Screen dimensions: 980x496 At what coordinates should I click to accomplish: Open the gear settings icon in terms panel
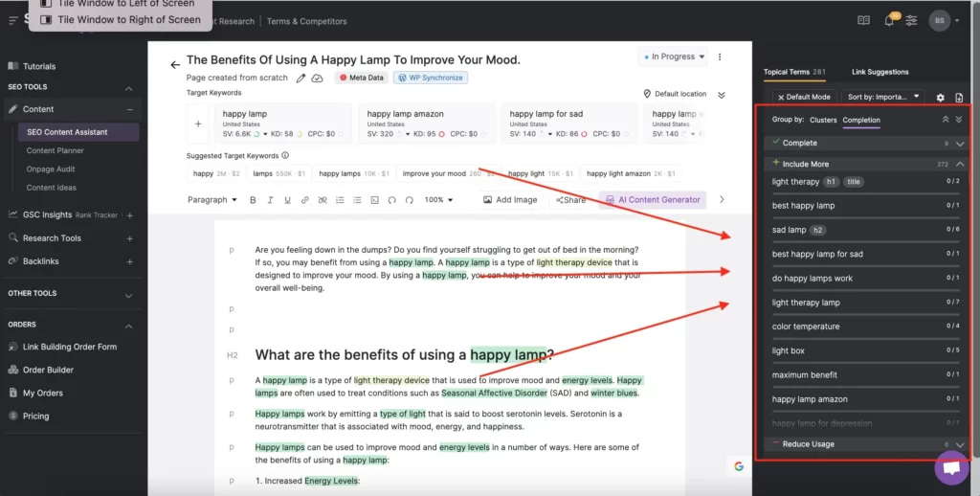coord(940,98)
